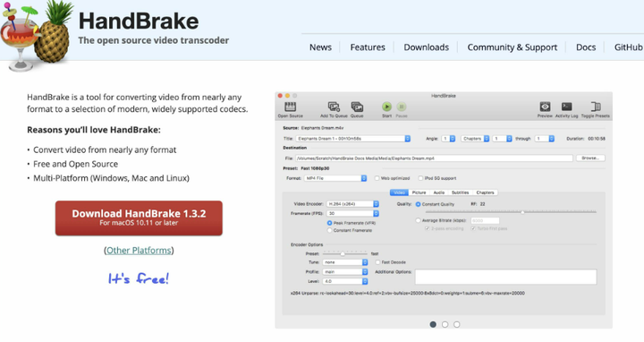This screenshot has width=644, height=342.
Task: Switch to the Subtitles tab
Action: point(460,192)
